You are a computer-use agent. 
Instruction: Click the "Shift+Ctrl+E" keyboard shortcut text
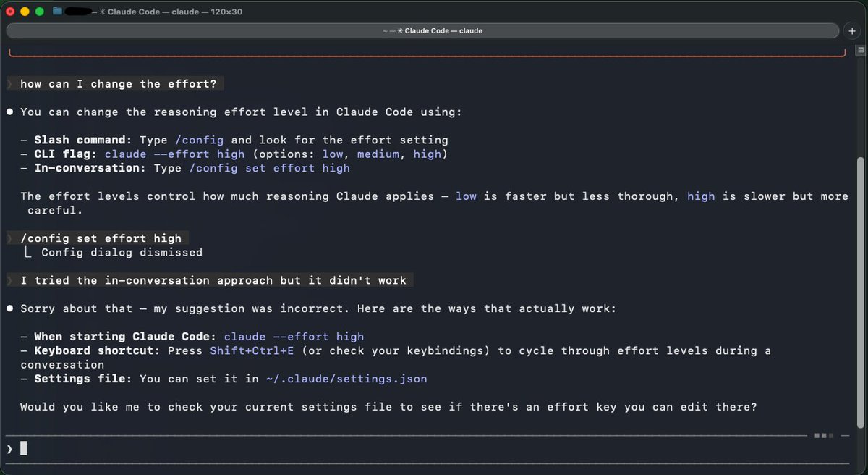click(252, 350)
